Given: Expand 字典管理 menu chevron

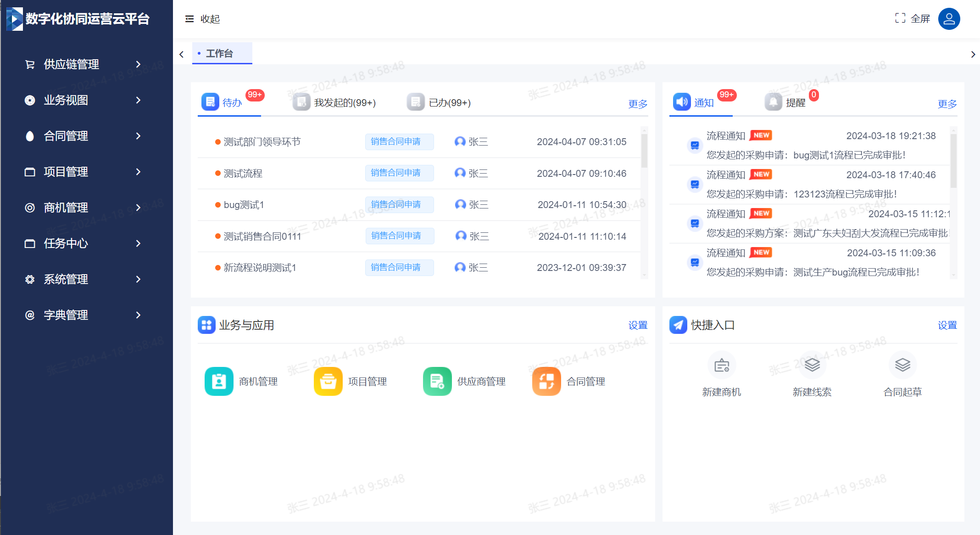Looking at the screenshot, I should (x=138, y=315).
